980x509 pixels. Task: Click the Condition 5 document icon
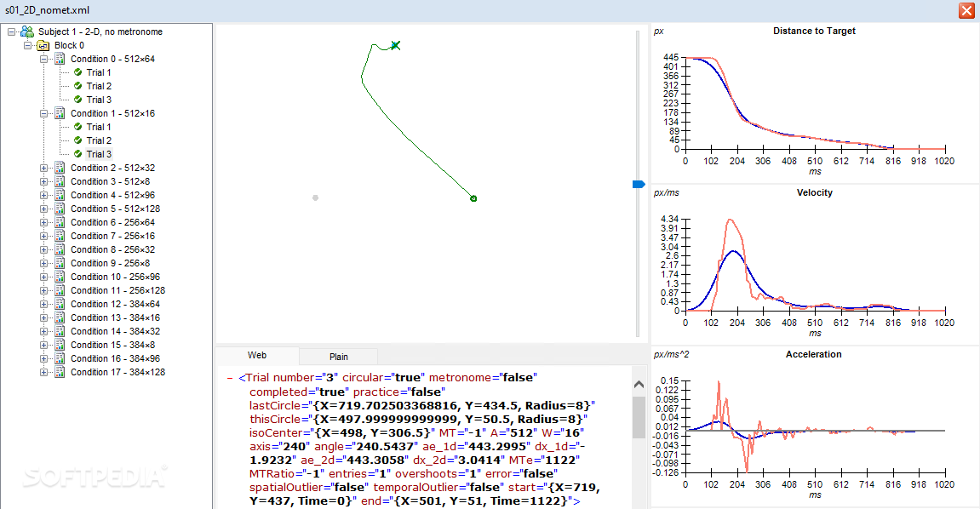60,209
